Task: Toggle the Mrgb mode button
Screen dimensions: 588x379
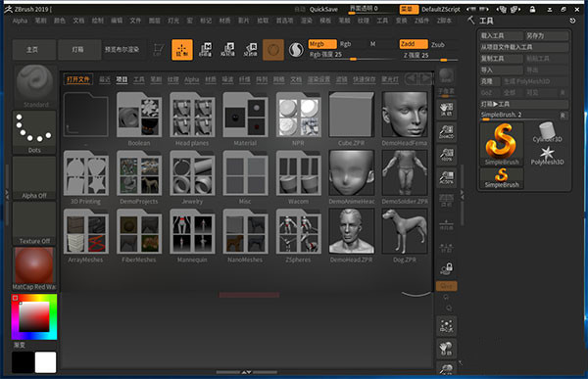Action: tap(322, 44)
